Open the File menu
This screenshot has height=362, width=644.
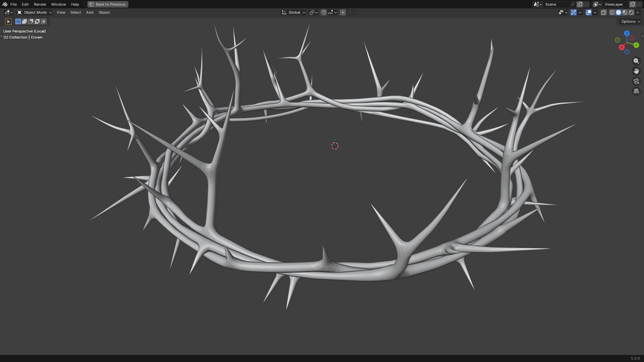point(13,4)
